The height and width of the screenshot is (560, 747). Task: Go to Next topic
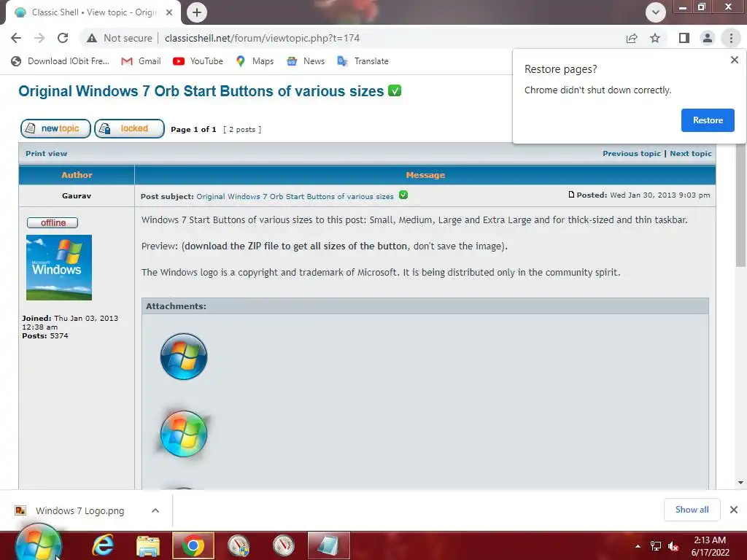[690, 153]
